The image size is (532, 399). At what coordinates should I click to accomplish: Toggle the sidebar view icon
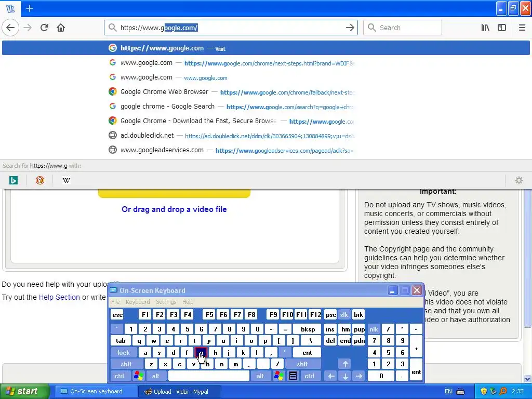click(502, 28)
